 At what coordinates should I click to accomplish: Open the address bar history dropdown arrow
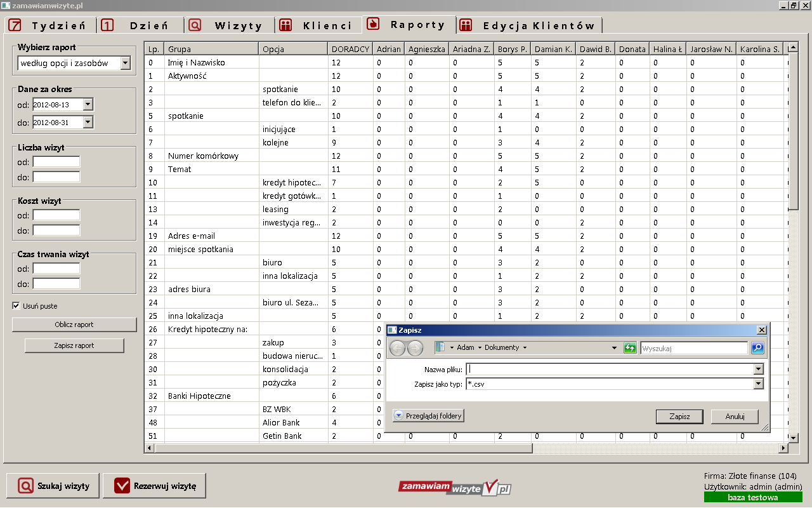[x=614, y=348]
